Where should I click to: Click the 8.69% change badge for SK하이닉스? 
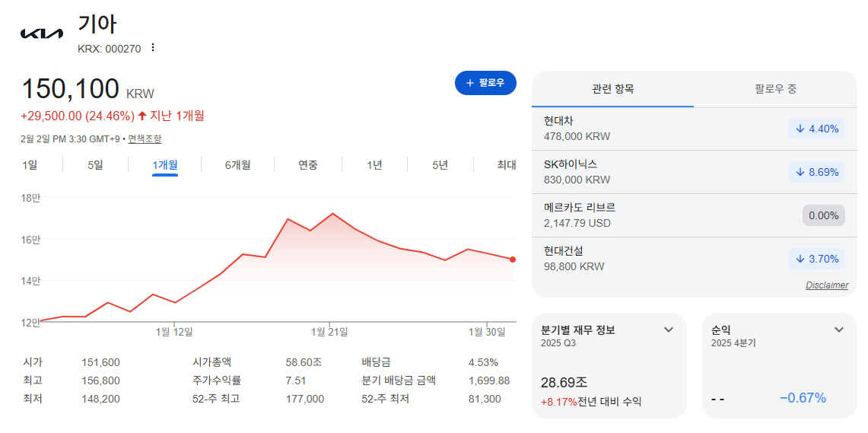point(816,172)
